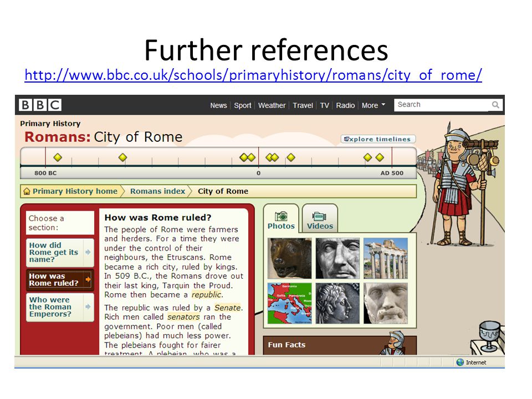Image resolution: width=532 pixels, height=399 pixels.
Task: Open the bearded marble bust thumbnail
Action: [x=386, y=303]
